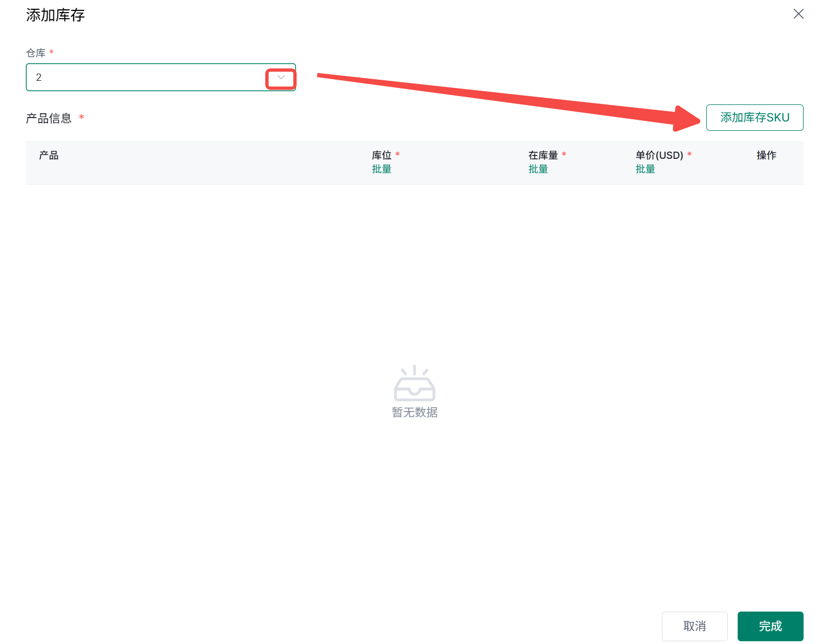This screenshot has height=644, width=825.
Task: Click the 仓库 select field showing 2
Action: [161, 77]
